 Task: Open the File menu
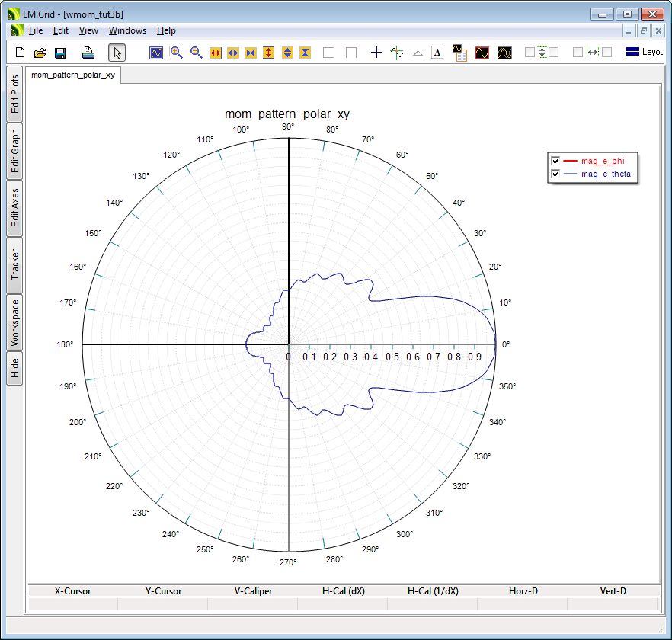click(x=36, y=30)
